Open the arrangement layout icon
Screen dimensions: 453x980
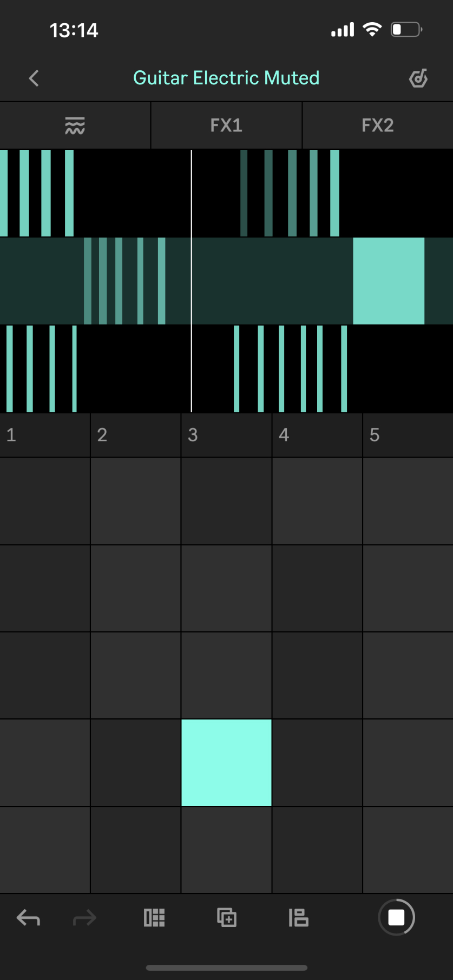point(298,918)
